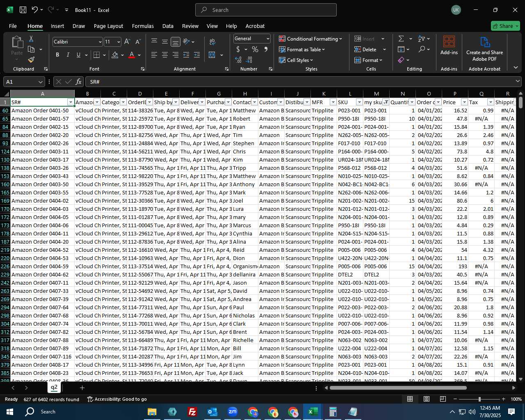Switch to the Formulas tab
The width and height of the screenshot is (525, 420).
143,26
